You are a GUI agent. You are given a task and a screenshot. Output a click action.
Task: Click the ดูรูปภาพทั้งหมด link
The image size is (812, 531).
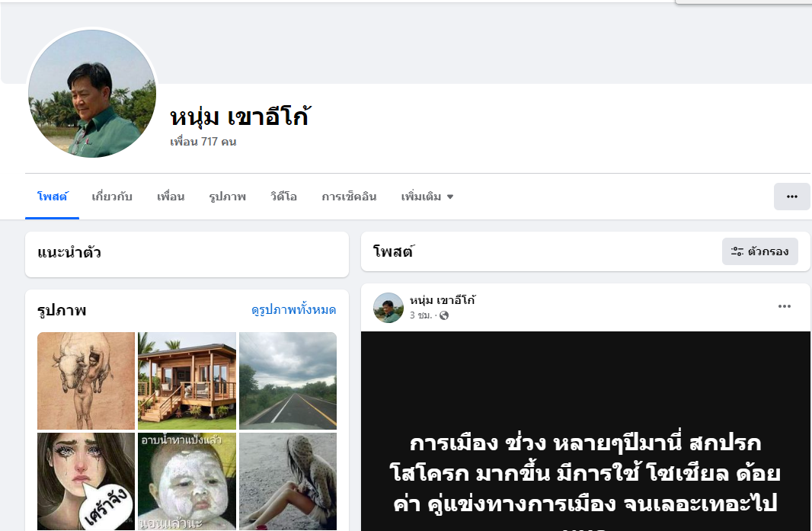(x=293, y=310)
